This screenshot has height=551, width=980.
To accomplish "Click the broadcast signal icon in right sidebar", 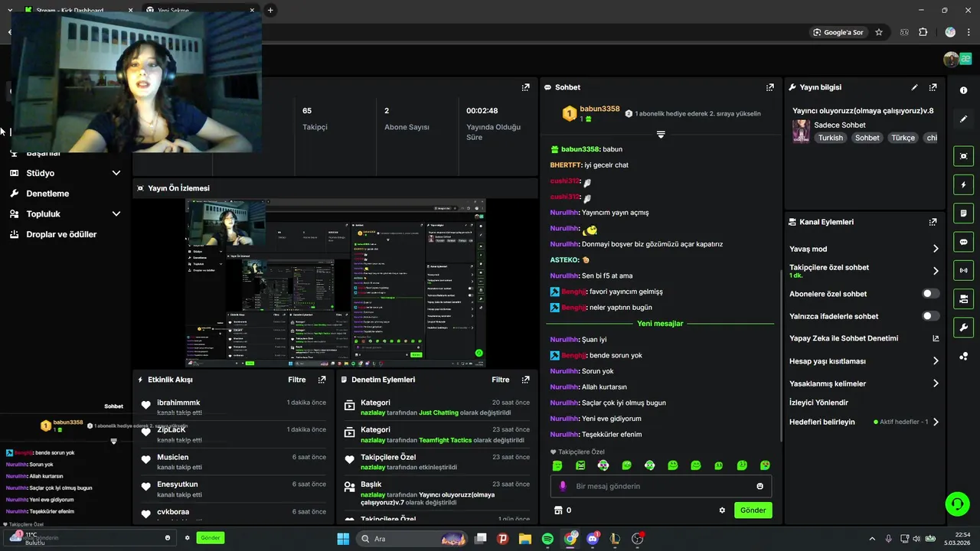I will tap(963, 270).
